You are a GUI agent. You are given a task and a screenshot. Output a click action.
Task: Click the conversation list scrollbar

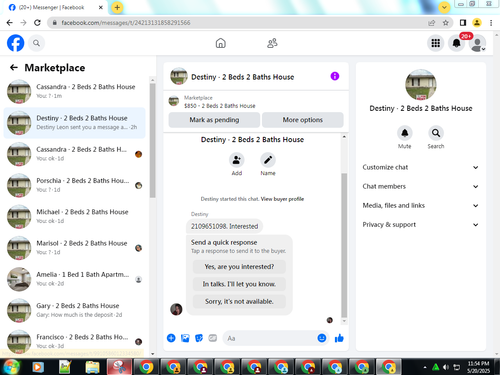tap(153, 140)
